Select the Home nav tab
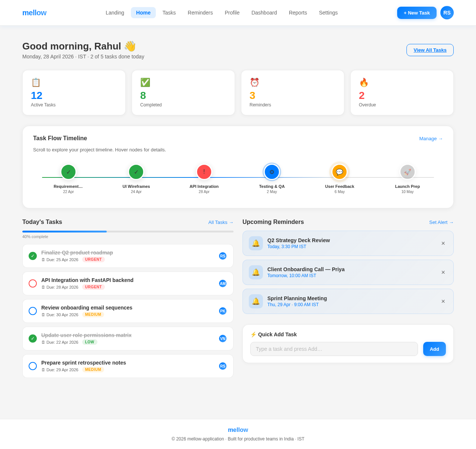This screenshot has height=449, width=476. coord(143,13)
